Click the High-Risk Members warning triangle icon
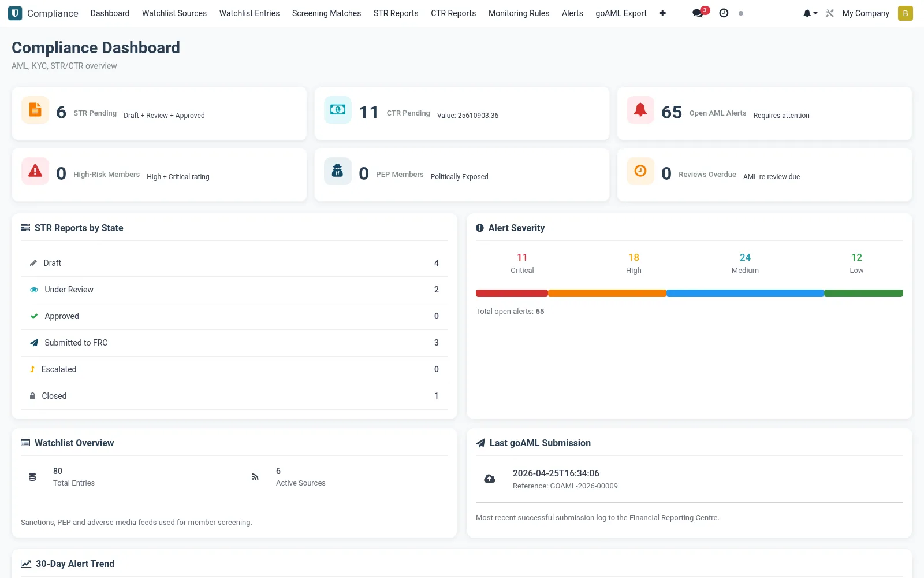 35,171
